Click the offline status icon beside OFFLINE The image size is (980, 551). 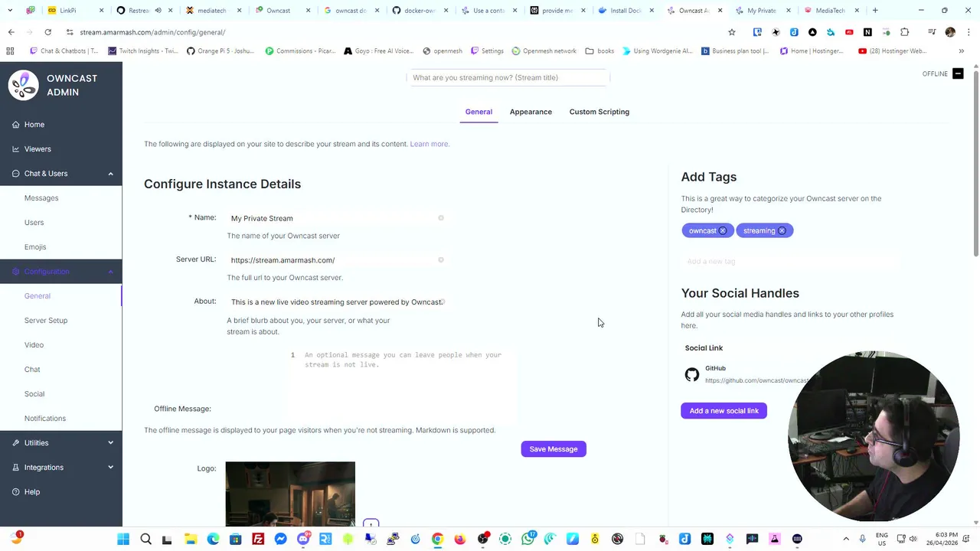click(958, 73)
